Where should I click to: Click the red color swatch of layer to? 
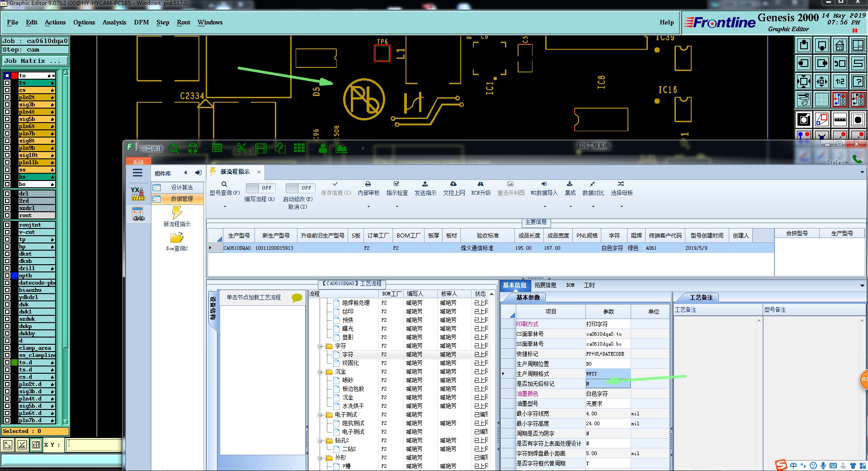tap(14, 76)
